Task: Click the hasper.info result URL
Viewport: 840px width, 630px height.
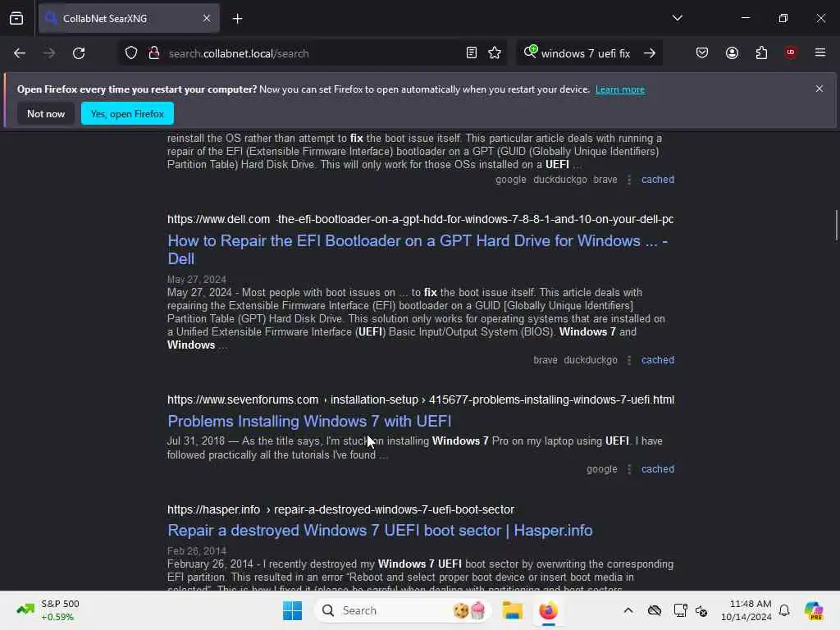Action: coord(340,509)
